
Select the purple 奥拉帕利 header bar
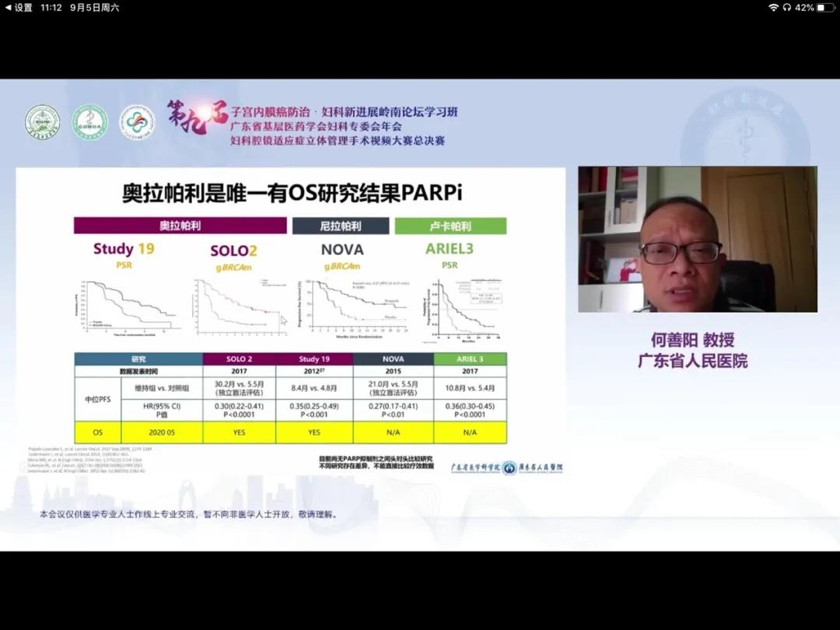(x=180, y=226)
